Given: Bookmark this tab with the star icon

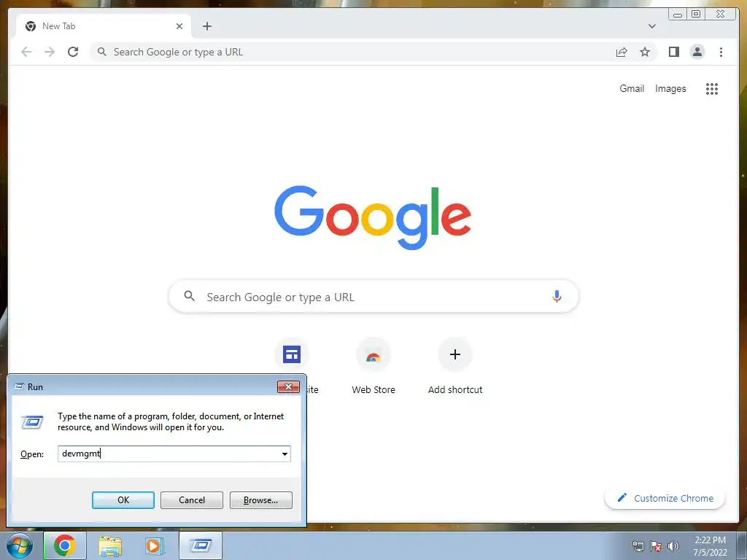Looking at the screenshot, I should coord(645,52).
